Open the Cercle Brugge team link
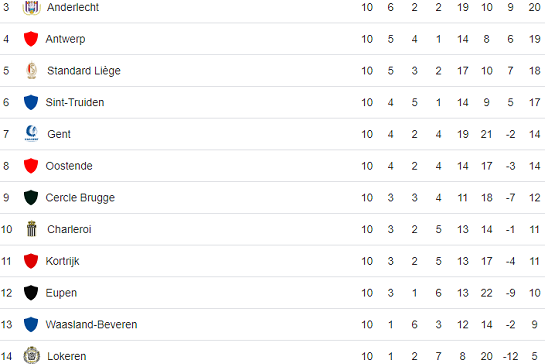The height and width of the screenshot is (364, 545). pyautogui.click(x=80, y=198)
